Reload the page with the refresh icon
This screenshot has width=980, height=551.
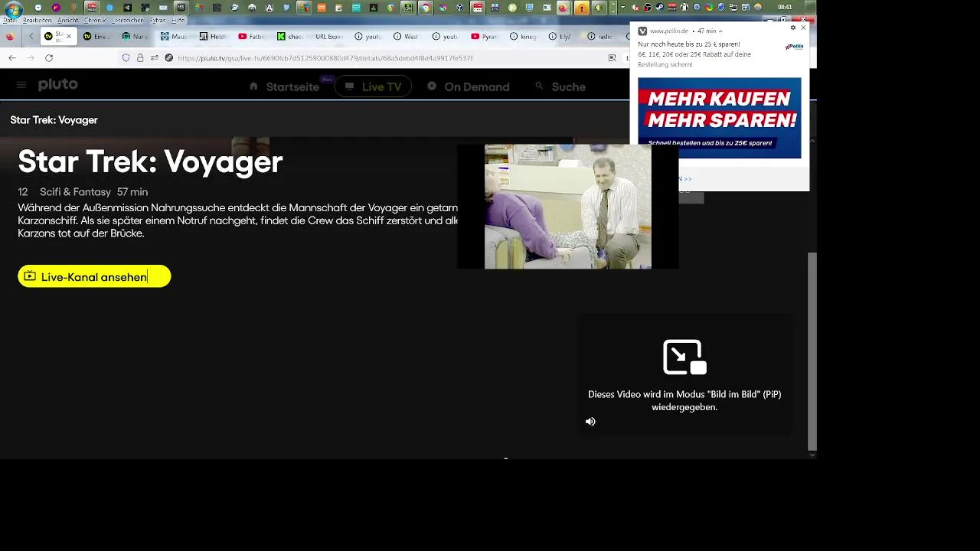pyautogui.click(x=49, y=58)
